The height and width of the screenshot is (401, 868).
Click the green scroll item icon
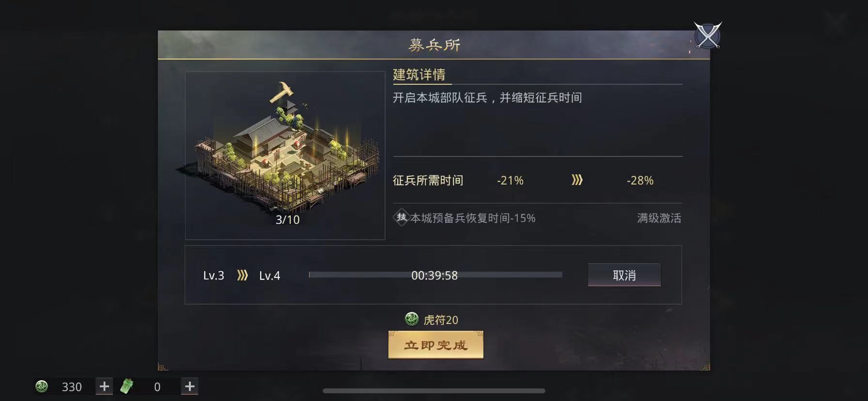127,386
